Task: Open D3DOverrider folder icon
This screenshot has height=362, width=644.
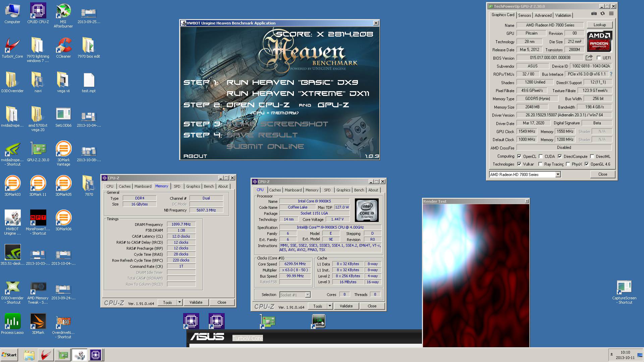Action: click(12, 82)
